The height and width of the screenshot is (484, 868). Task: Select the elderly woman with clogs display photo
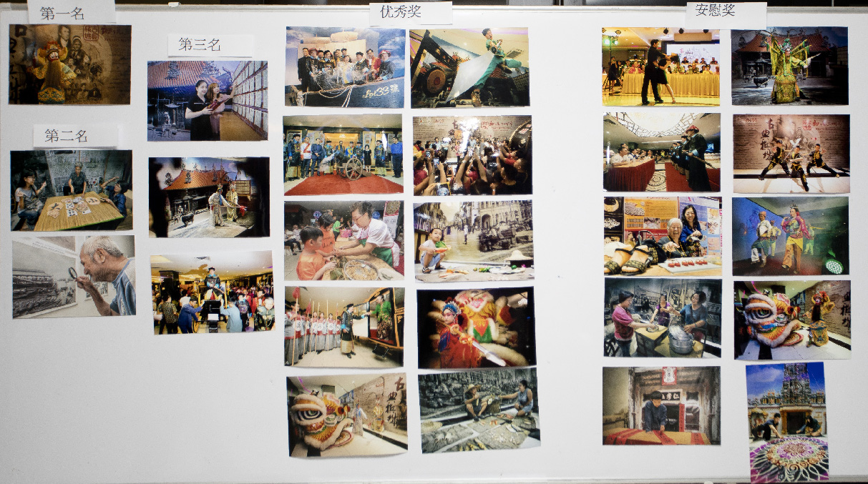coord(663,237)
